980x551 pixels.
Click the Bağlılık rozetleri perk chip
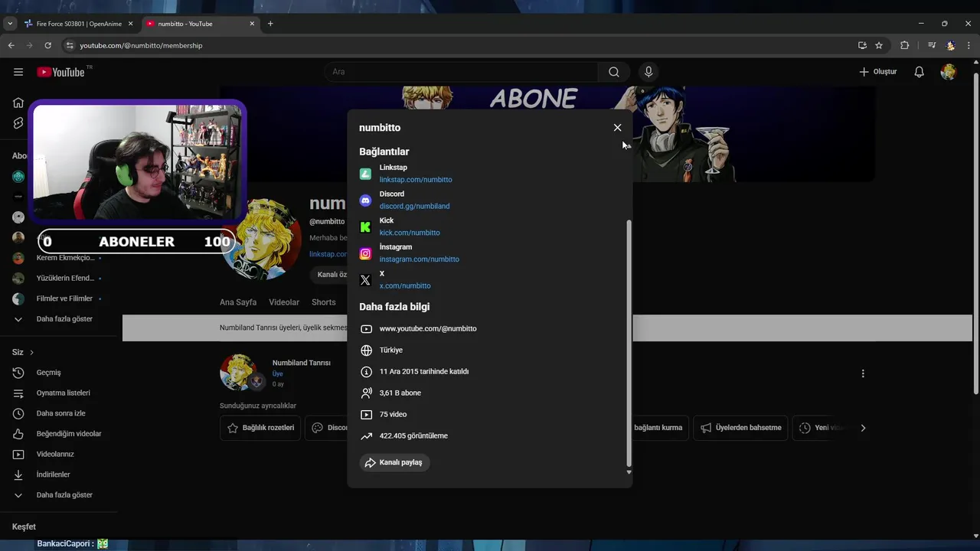261,428
